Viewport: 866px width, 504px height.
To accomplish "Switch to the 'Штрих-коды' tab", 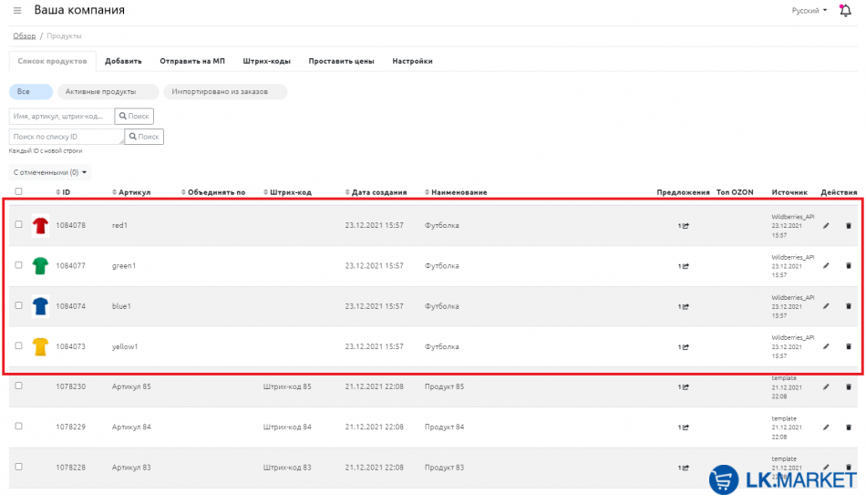I will (x=266, y=61).
